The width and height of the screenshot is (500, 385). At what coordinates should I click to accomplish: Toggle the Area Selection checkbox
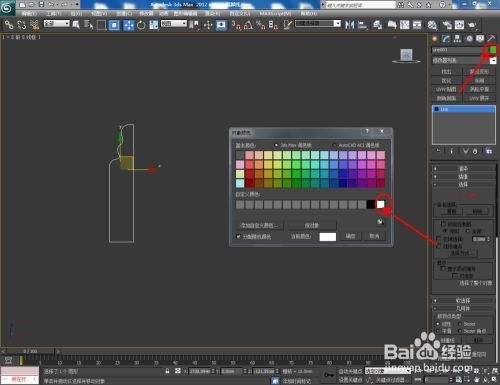[x=439, y=239]
